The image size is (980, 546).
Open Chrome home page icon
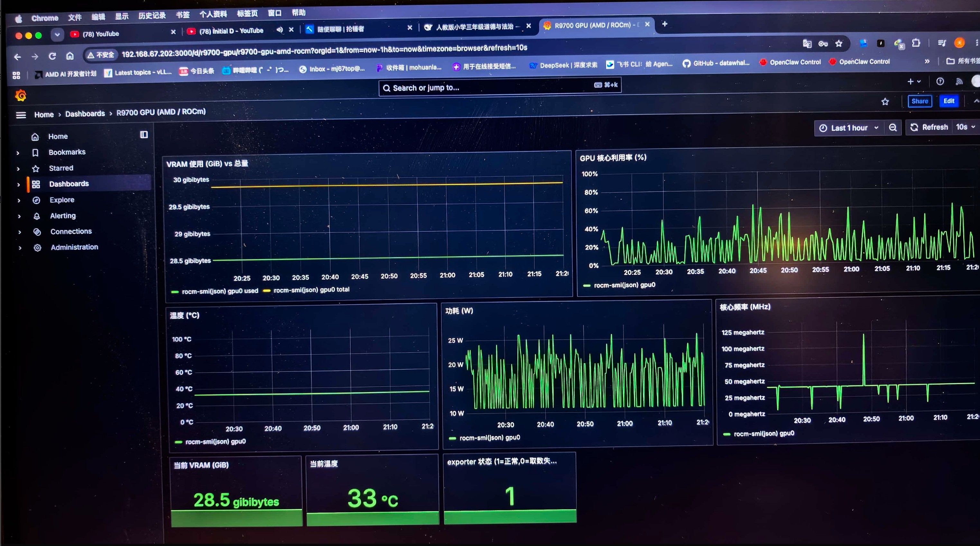70,56
